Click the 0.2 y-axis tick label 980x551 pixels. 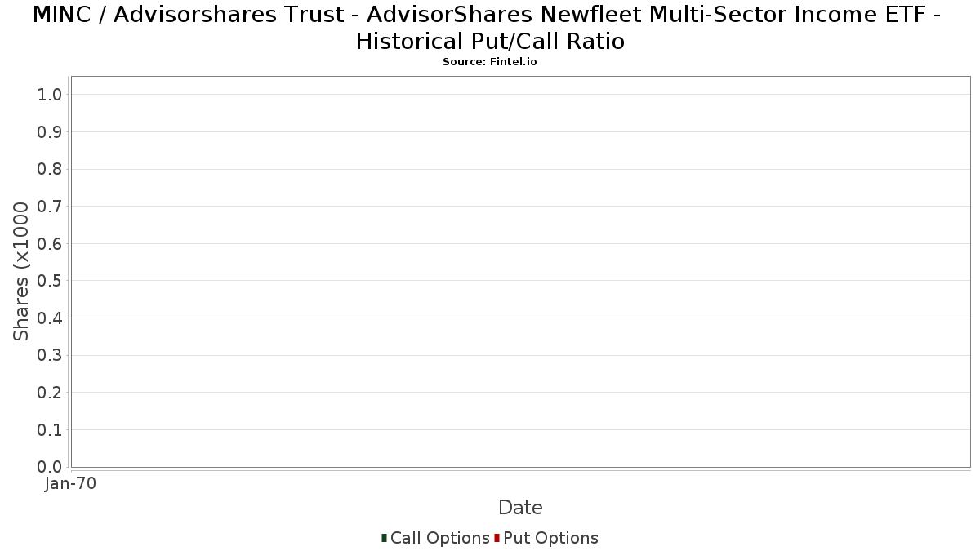pyautogui.click(x=50, y=393)
